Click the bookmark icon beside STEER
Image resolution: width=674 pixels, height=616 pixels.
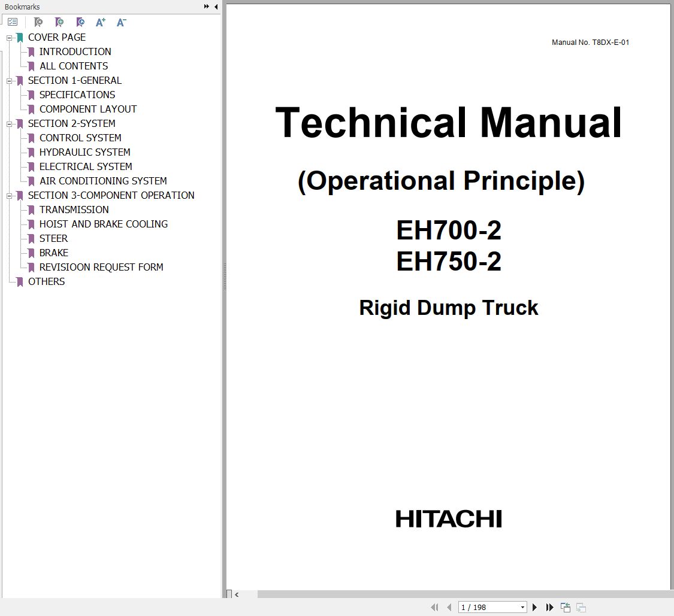pyautogui.click(x=31, y=239)
